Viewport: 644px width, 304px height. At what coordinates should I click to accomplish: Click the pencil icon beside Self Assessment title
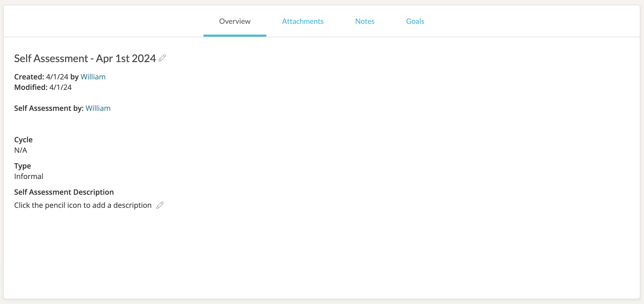162,58
